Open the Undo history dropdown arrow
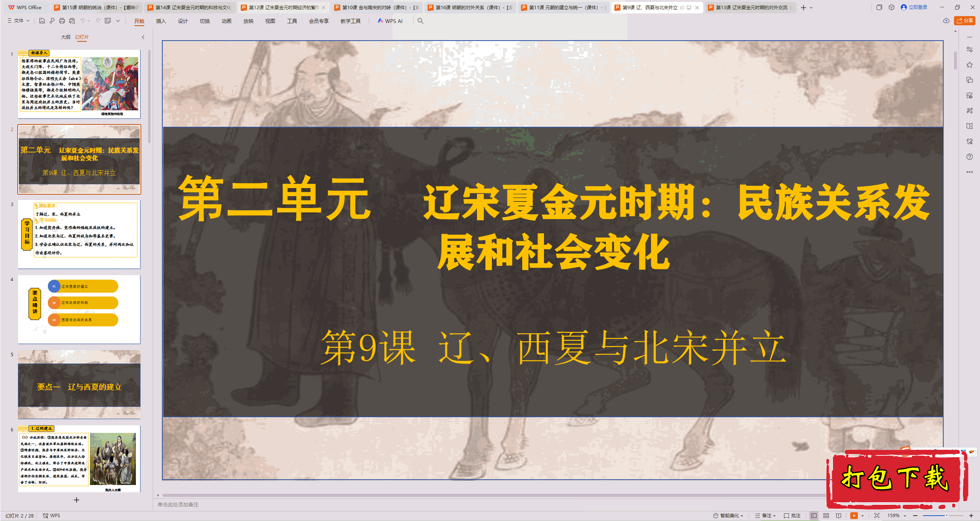Viewport: 980px width, 521px height. [x=89, y=21]
